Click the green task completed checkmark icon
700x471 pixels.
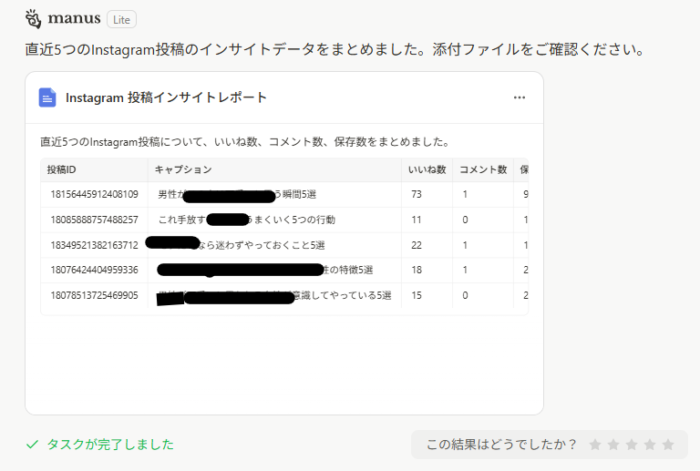[x=32, y=444]
